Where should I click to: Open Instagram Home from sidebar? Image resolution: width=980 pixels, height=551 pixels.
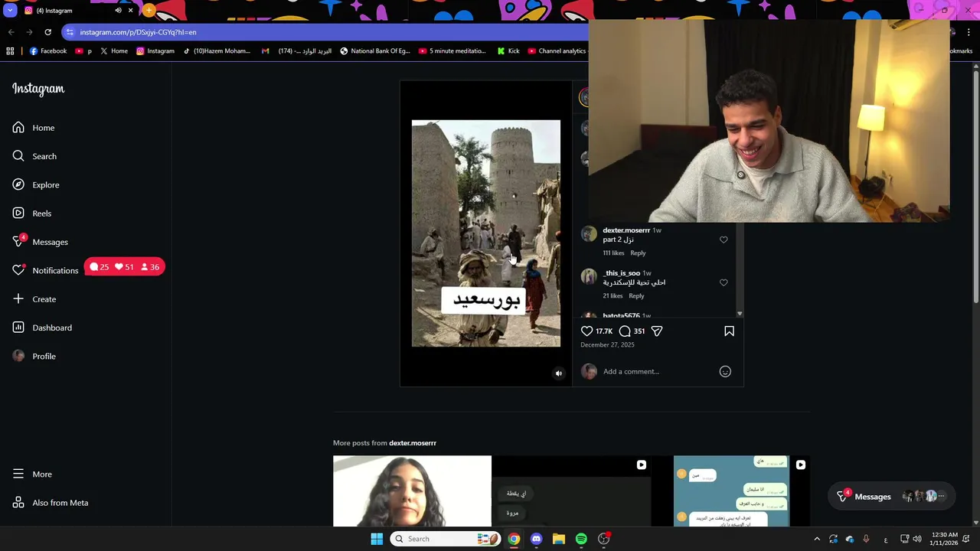click(x=34, y=128)
